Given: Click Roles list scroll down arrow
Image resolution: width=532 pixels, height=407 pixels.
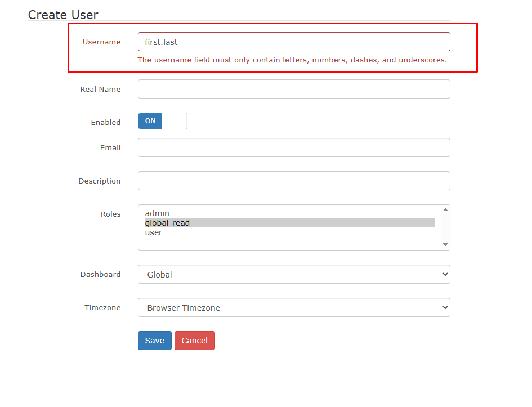Looking at the screenshot, I should 445,244.
